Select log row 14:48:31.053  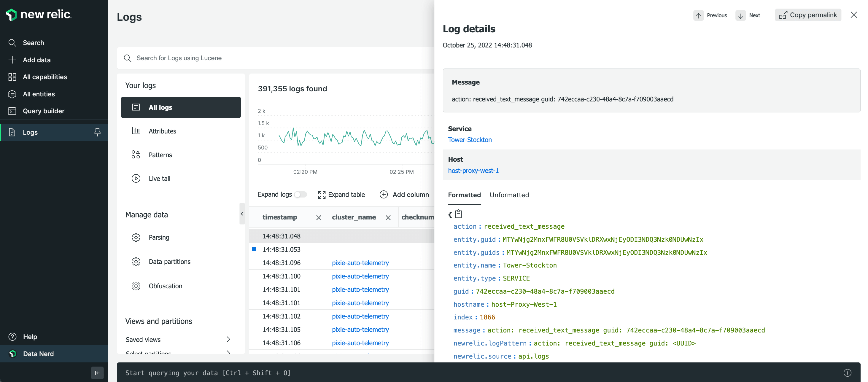point(342,249)
